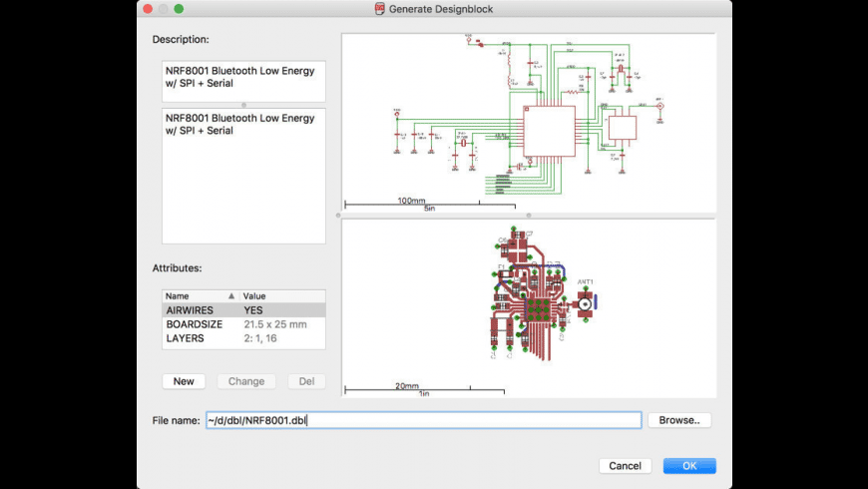The image size is (868, 489).
Task: Click the divider handle between schematic and board previews
Action: (x=529, y=215)
